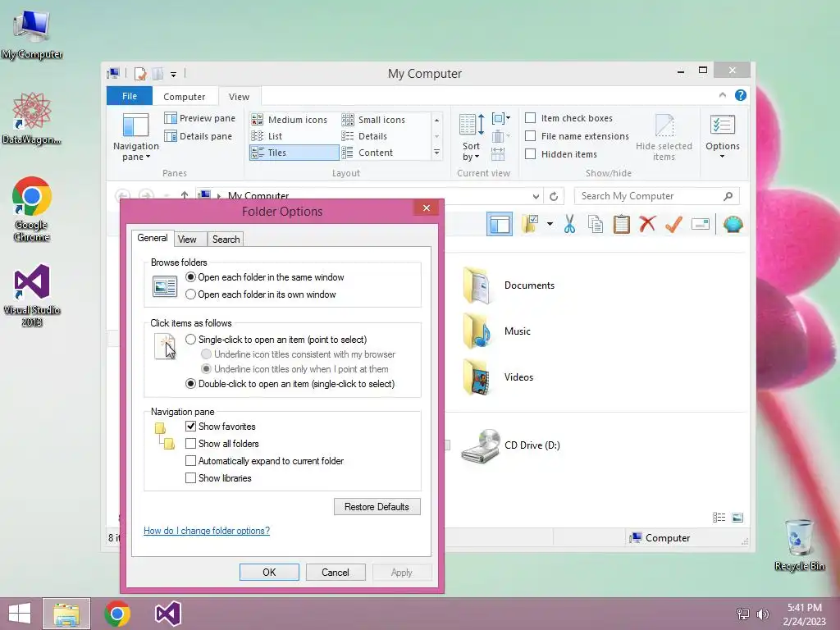Click the folder options toolbar icon with checkmark

530,224
